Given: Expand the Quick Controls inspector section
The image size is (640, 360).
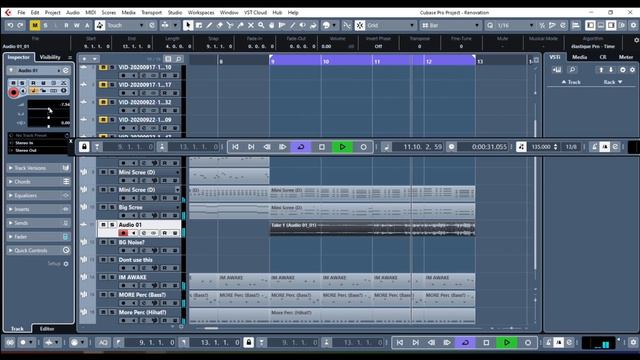Looking at the screenshot, I should 39,250.
